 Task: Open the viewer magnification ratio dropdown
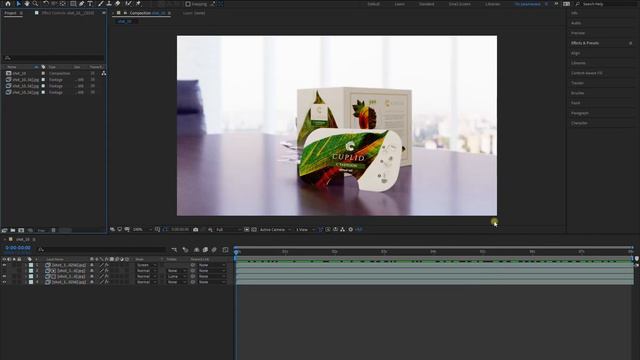pyautogui.click(x=142, y=229)
